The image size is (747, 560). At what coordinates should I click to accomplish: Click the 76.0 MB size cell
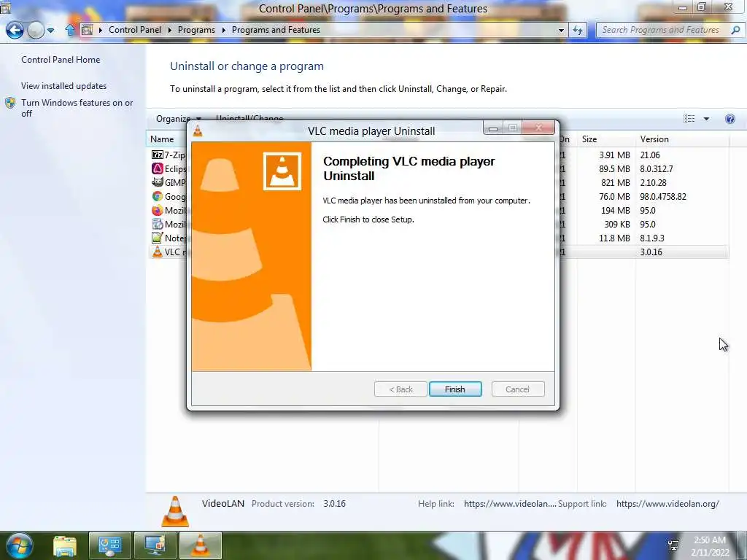coord(614,196)
